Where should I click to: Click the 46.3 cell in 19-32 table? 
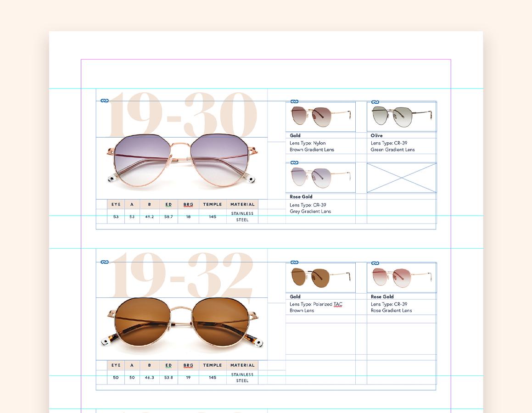(x=149, y=377)
